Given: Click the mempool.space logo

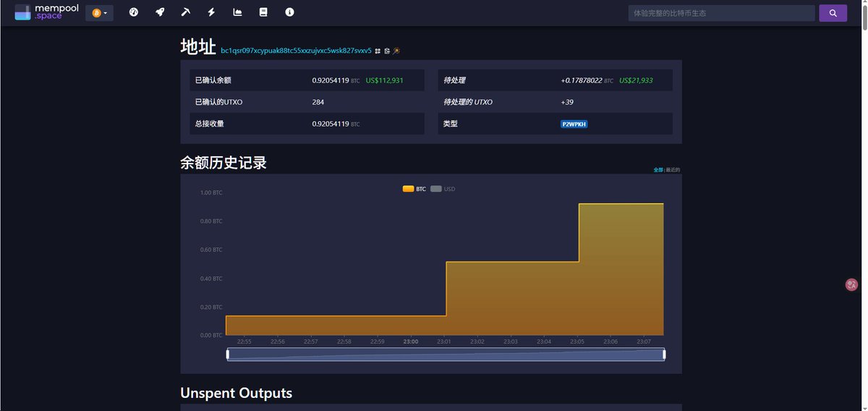Looking at the screenshot, I should tap(46, 12).
